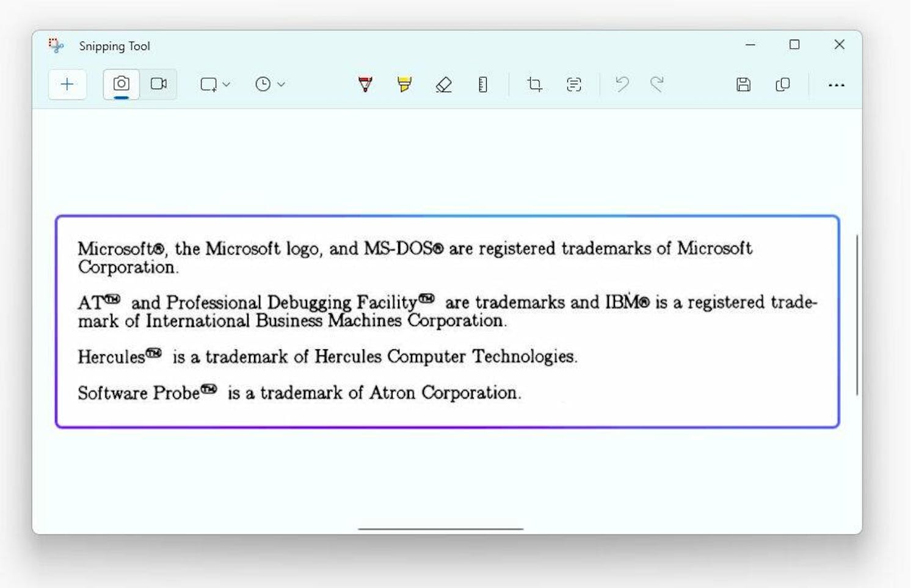This screenshot has height=588, width=916.
Task: Click the New snip button
Action: click(x=67, y=84)
